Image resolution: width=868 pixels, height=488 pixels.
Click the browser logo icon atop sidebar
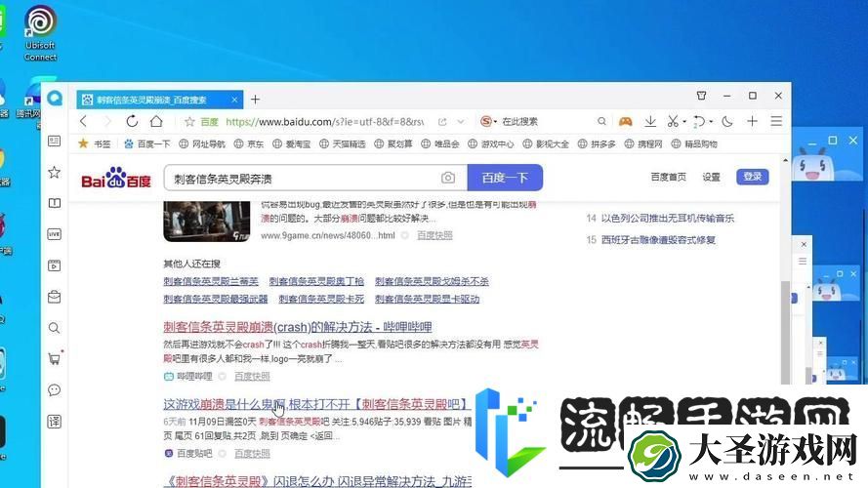coord(55,99)
